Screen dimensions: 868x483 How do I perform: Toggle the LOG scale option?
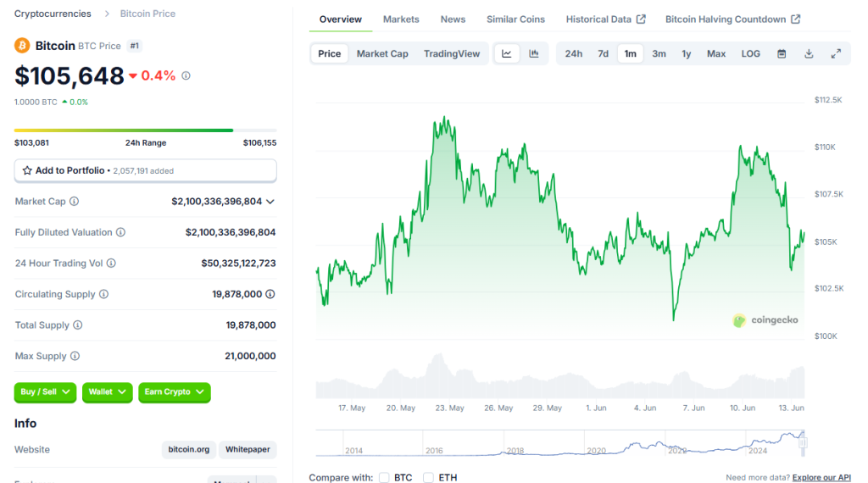coord(751,53)
